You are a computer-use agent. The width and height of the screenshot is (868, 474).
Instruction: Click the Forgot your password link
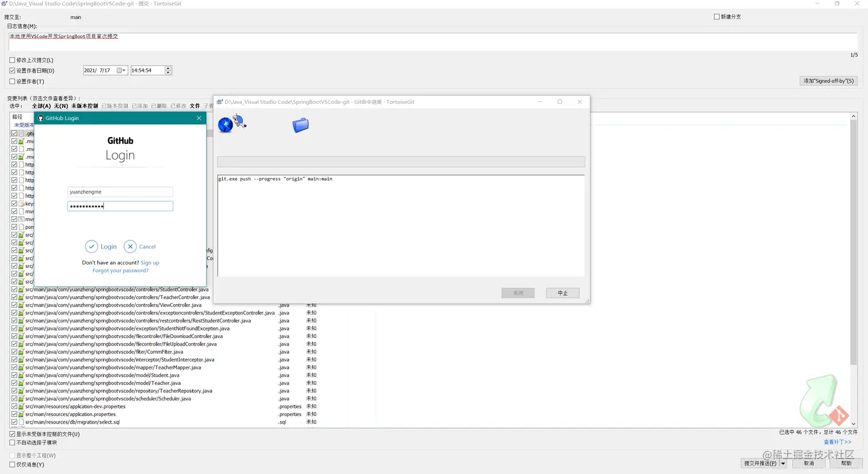(121, 271)
